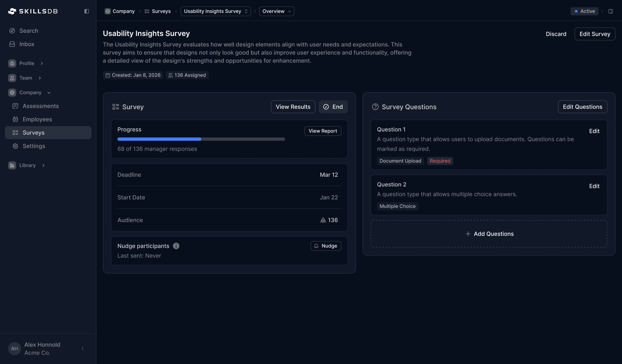Click the Settings gear icon
622x364 pixels.
point(15,146)
